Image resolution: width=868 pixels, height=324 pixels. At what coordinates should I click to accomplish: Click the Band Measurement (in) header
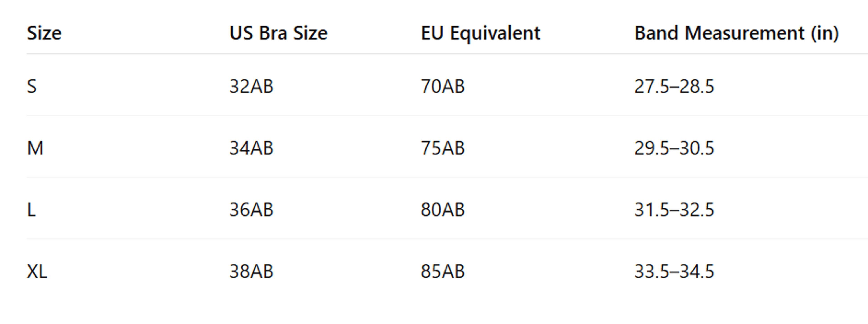click(x=737, y=33)
